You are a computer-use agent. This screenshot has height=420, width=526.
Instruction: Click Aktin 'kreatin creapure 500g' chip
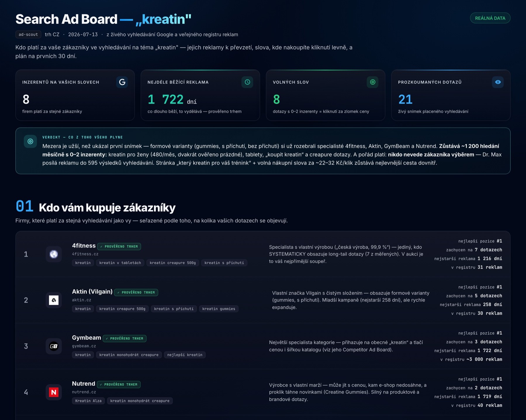click(122, 309)
